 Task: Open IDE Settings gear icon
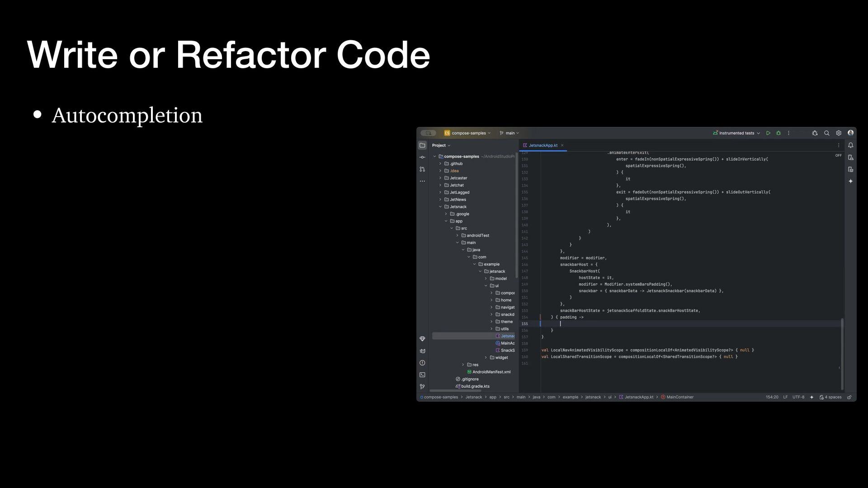(839, 133)
